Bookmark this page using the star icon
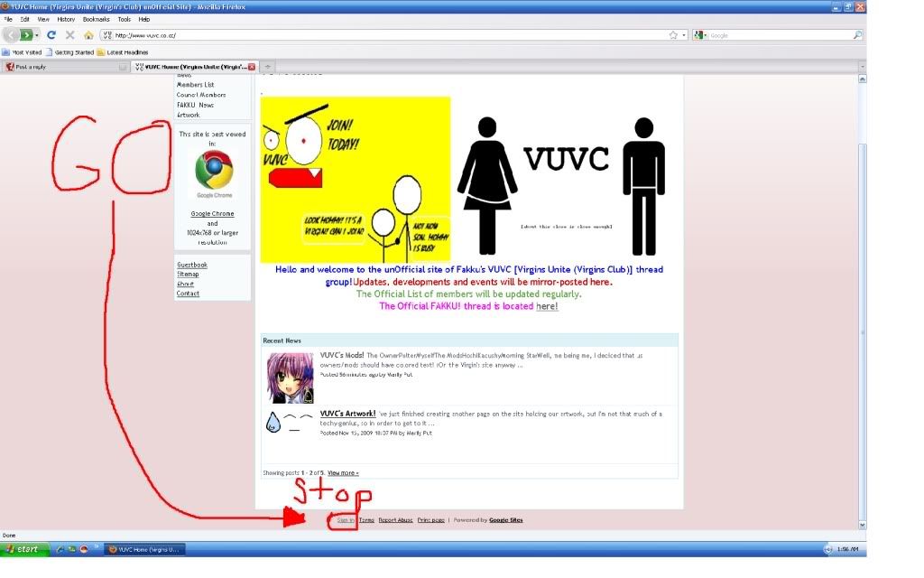Image resolution: width=924 pixels, height=578 pixels. click(x=673, y=35)
